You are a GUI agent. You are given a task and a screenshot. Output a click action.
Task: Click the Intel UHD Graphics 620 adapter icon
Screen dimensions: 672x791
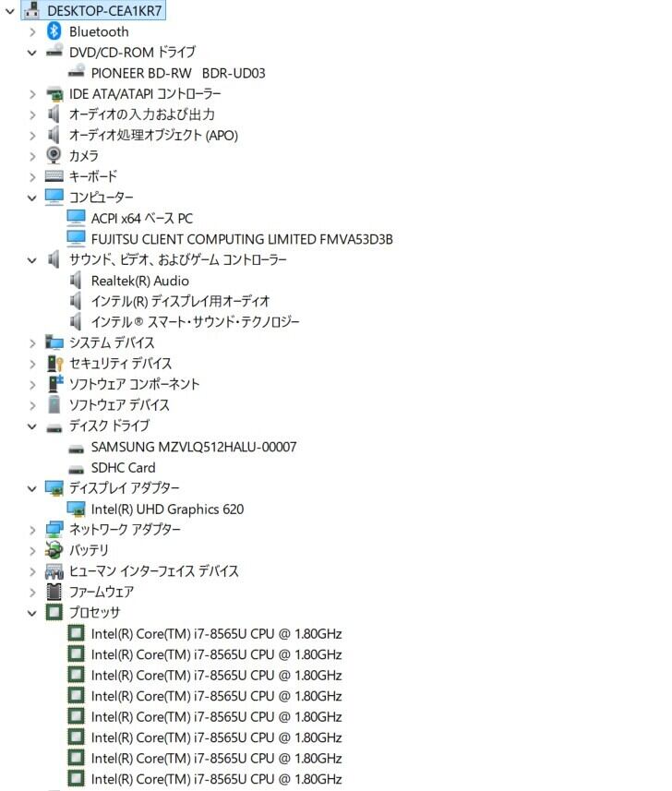click(x=77, y=509)
